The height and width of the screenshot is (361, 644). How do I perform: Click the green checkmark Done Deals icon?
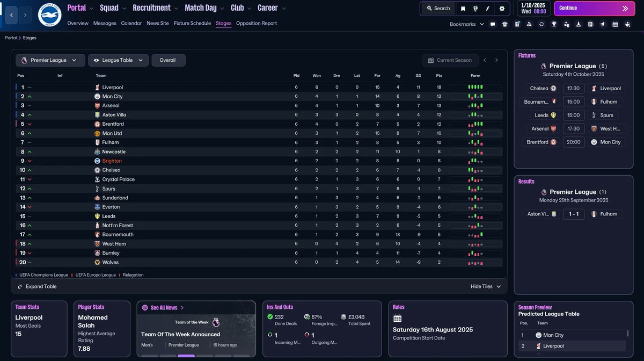click(270, 317)
